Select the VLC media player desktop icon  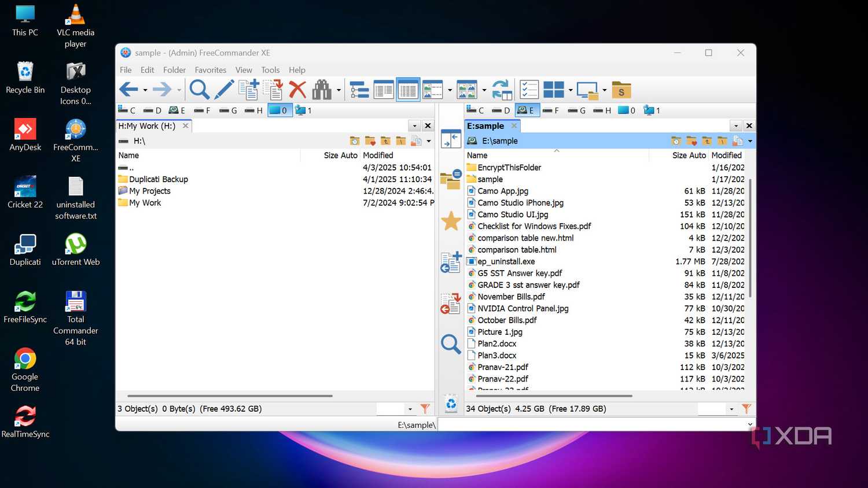75,26
